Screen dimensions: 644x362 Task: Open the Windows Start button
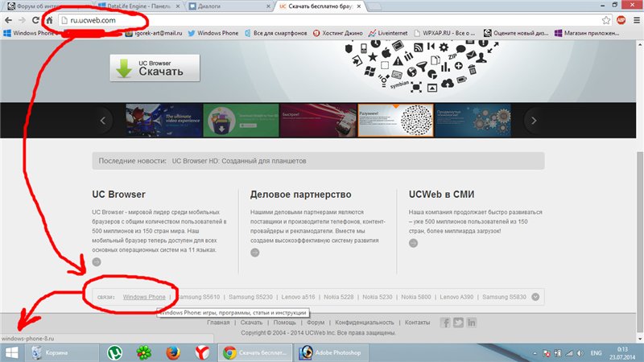coord(11,353)
